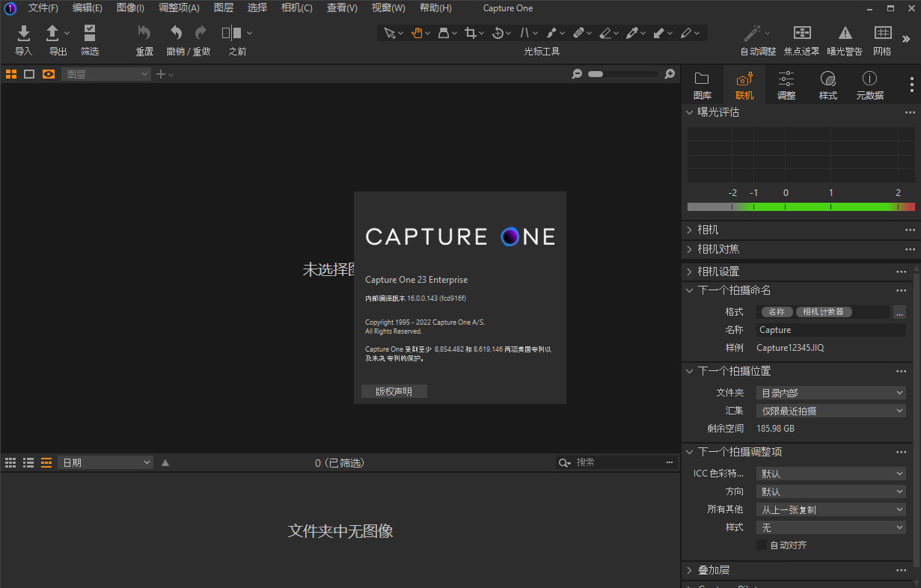Toggle the 焦点遮罩 (Focus Mask) tool
The width and height of the screenshot is (921, 588).
click(801, 39)
